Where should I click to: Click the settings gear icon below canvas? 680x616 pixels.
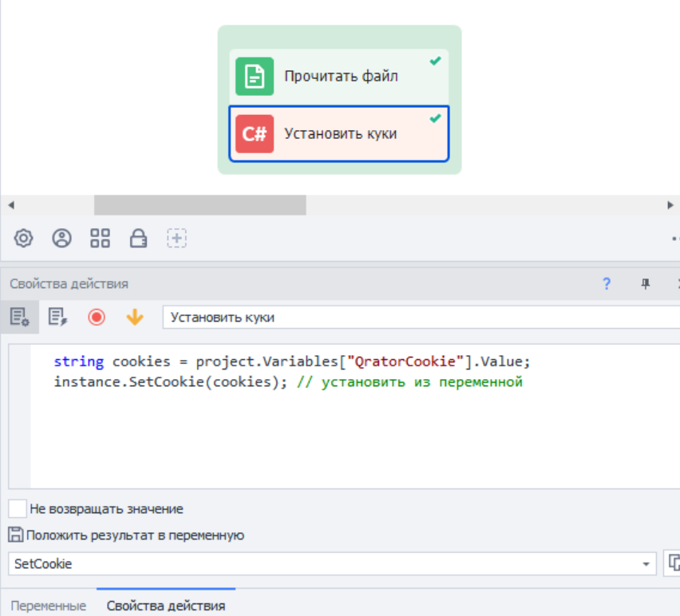pos(24,238)
